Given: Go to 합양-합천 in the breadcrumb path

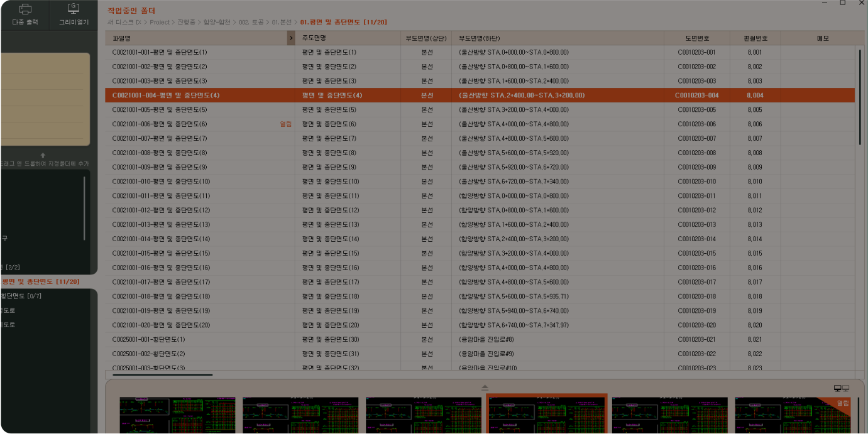Looking at the screenshot, I should [x=217, y=22].
